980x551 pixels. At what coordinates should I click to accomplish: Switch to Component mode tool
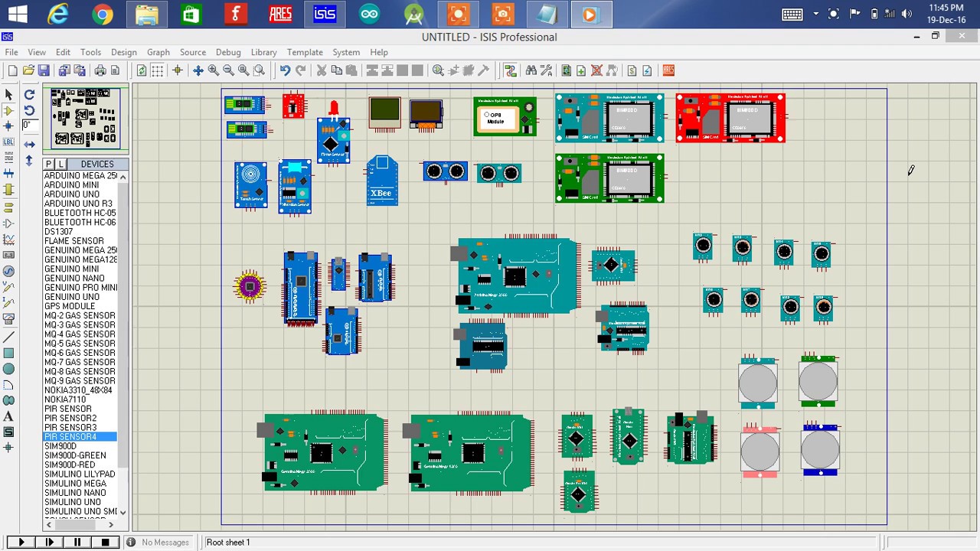pos(9,110)
